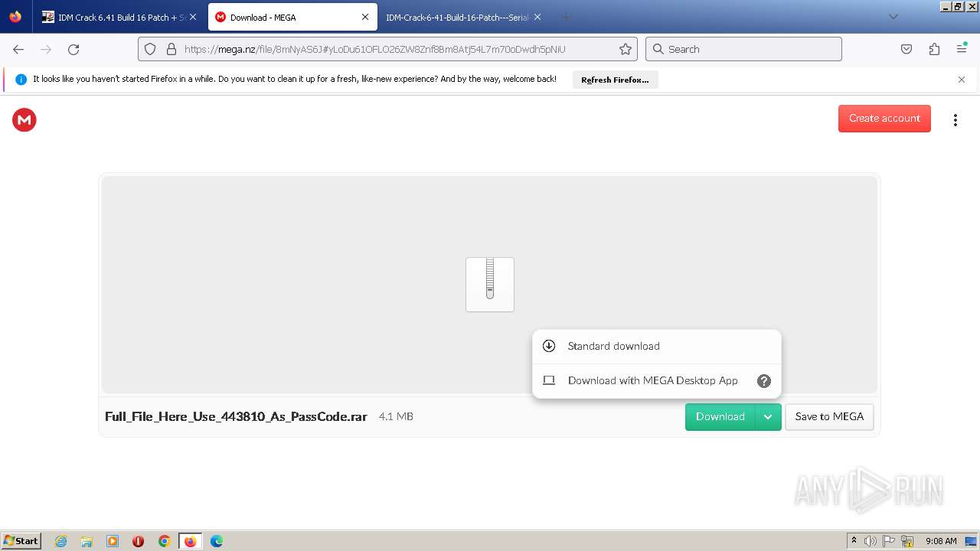Show hidden system tray icons
The height and width of the screenshot is (551, 980).
pos(854,541)
